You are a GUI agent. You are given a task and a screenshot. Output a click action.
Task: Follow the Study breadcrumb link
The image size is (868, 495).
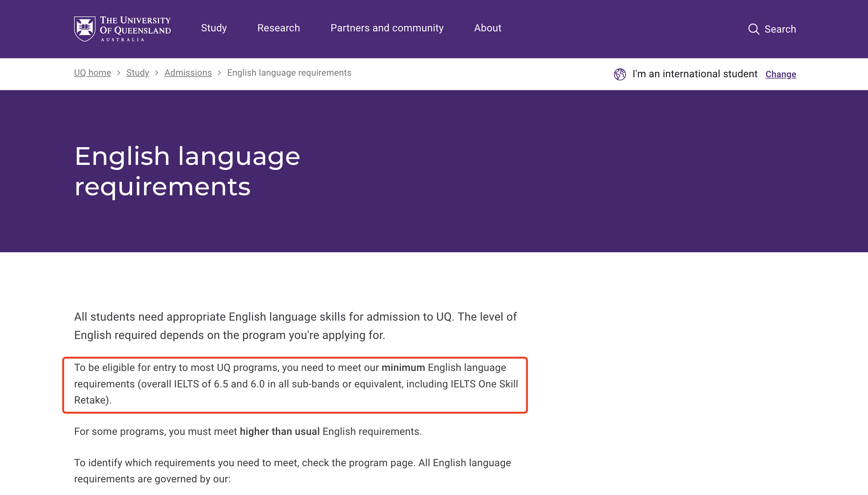point(137,73)
